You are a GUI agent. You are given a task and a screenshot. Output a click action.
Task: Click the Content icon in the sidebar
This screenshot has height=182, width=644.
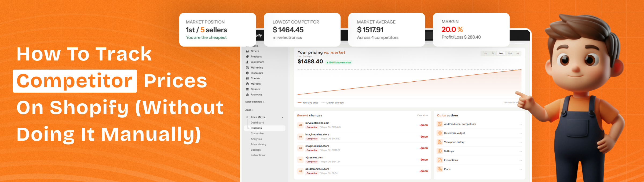[x=247, y=78]
